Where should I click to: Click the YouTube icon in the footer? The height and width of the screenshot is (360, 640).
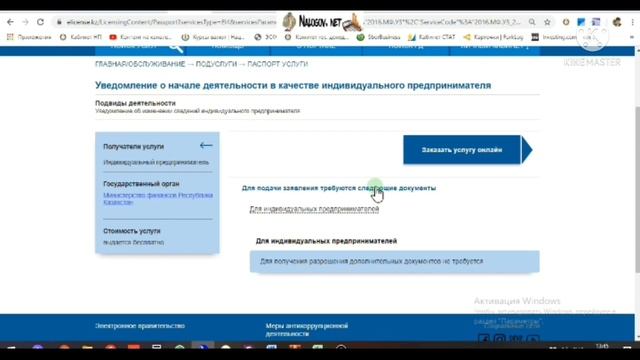(x=532, y=339)
